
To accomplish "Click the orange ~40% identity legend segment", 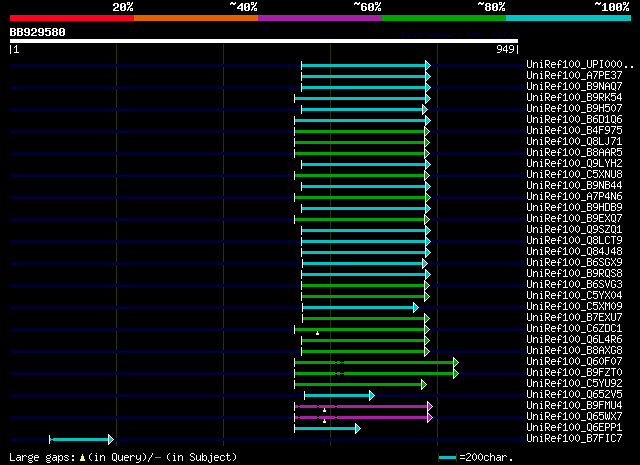I will (196, 18).
